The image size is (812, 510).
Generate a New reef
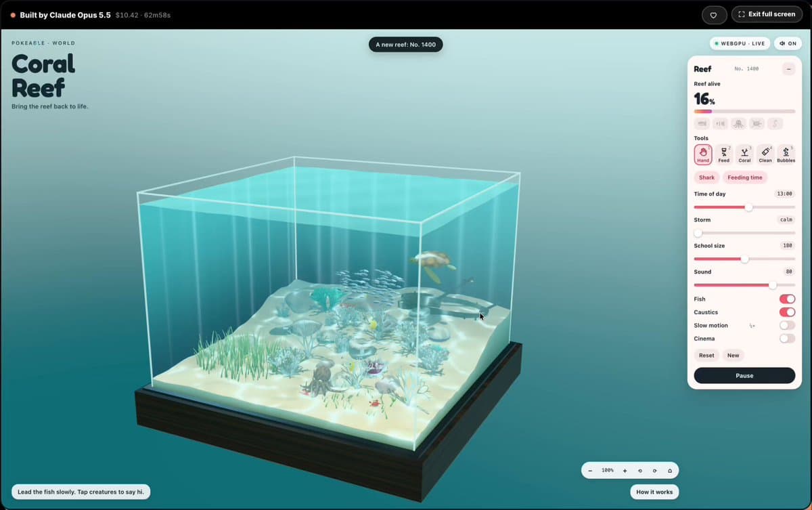pyautogui.click(x=733, y=355)
